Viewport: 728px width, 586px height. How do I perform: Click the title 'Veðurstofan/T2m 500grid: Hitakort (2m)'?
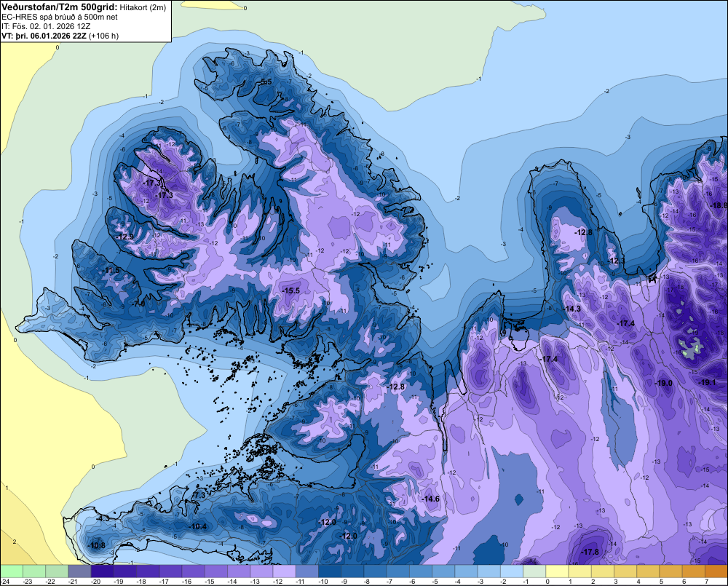click(84, 7)
